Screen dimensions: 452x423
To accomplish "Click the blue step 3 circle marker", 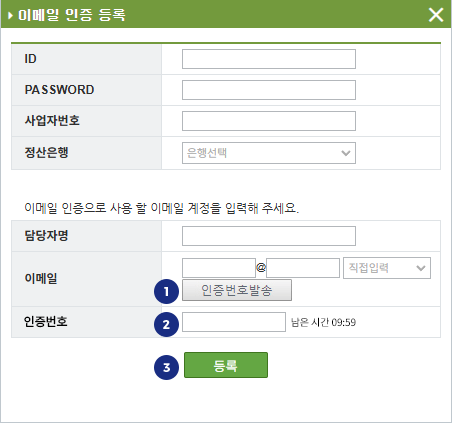I will tap(166, 367).
